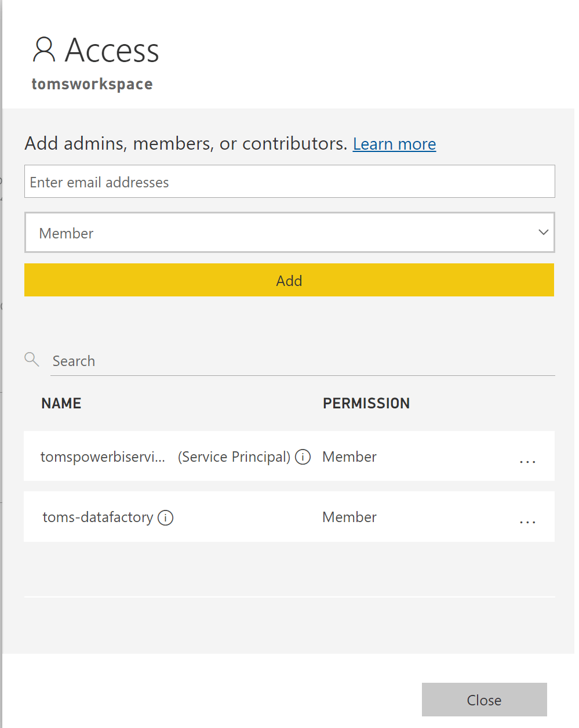The width and height of the screenshot is (579, 728).
Task: Open ellipsis menu for tomspowerbiservi entry
Action: click(x=527, y=460)
